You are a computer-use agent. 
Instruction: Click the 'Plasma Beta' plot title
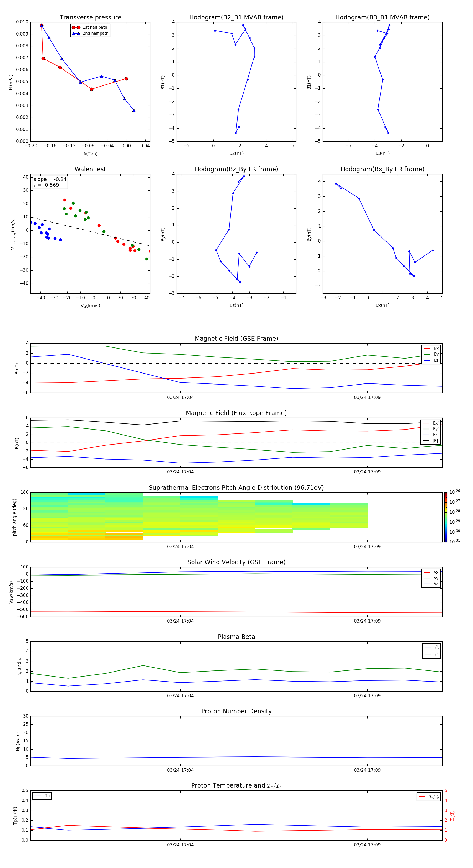tap(236, 637)
